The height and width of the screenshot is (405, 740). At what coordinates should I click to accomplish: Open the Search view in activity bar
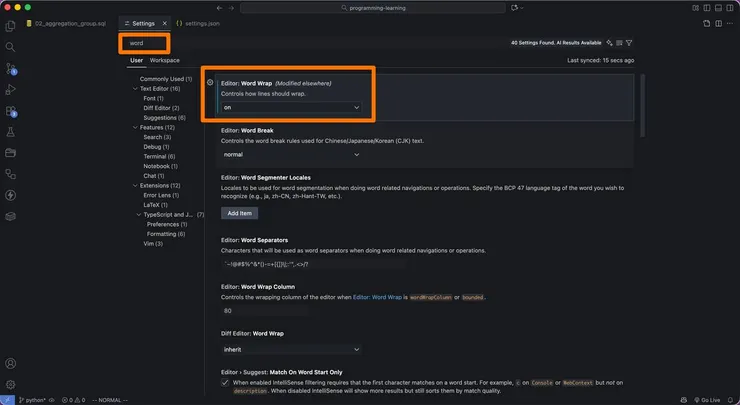[x=10, y=47]
